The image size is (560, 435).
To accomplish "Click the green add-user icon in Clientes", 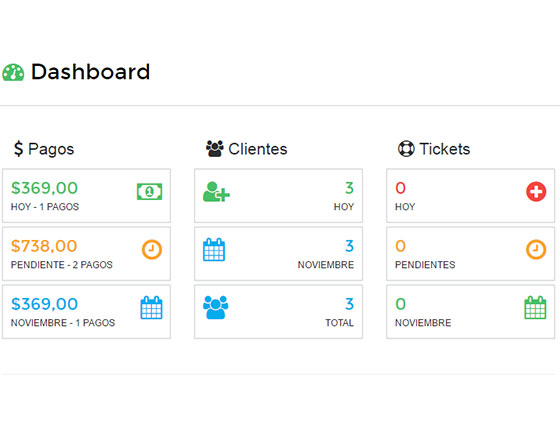I will click(216, 192).
